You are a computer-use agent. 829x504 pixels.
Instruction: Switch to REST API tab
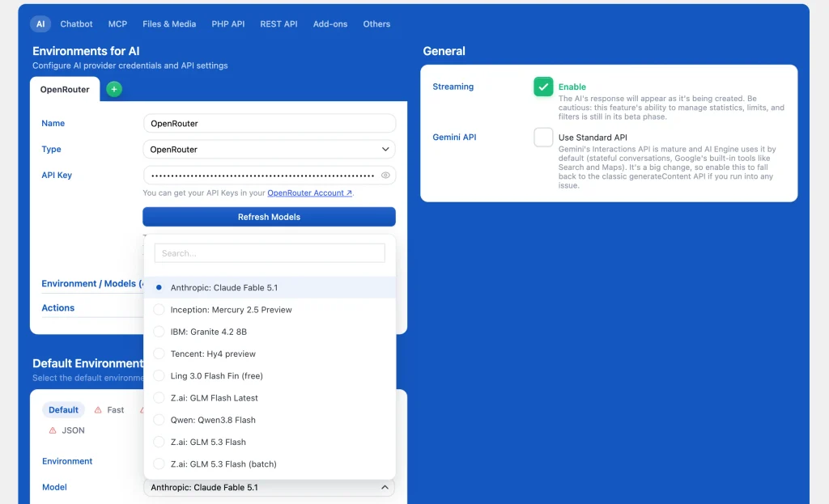pyautogui.click(x=278, y=23)
